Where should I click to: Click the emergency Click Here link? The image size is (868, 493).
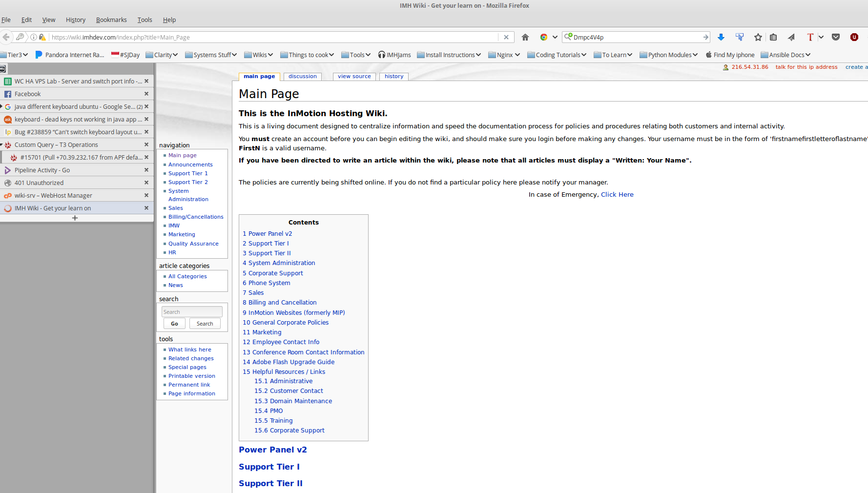pos(617,194)
